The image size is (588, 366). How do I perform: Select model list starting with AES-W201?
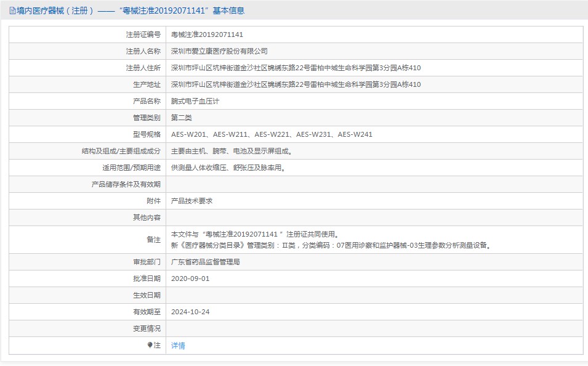click(272, 134)
